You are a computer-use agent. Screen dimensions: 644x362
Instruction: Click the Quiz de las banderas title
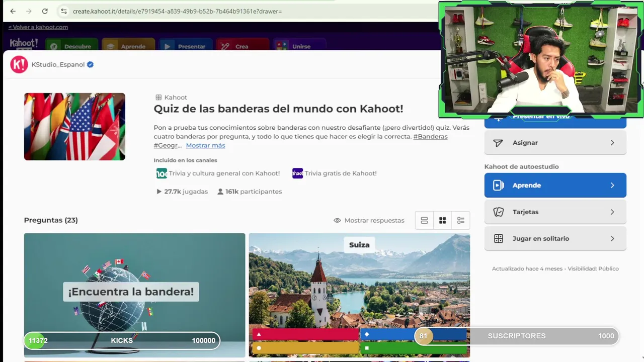point(278,109)
